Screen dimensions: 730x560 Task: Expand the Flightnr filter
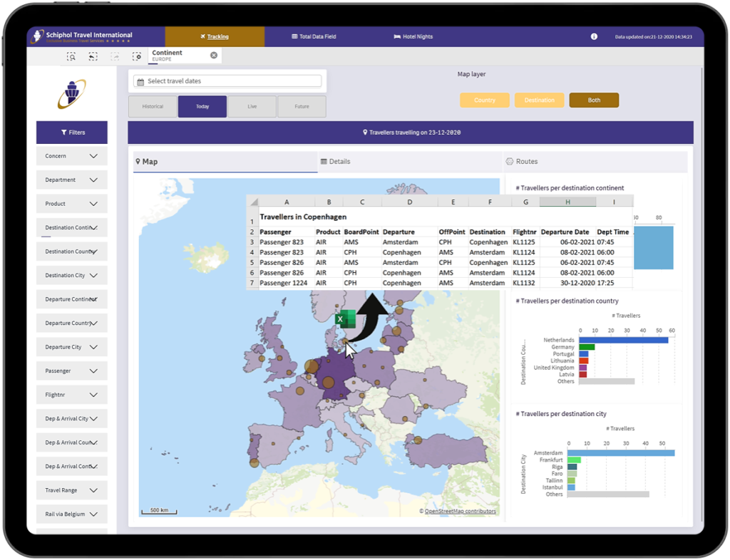pyautogui.click(x=72, y=395)
